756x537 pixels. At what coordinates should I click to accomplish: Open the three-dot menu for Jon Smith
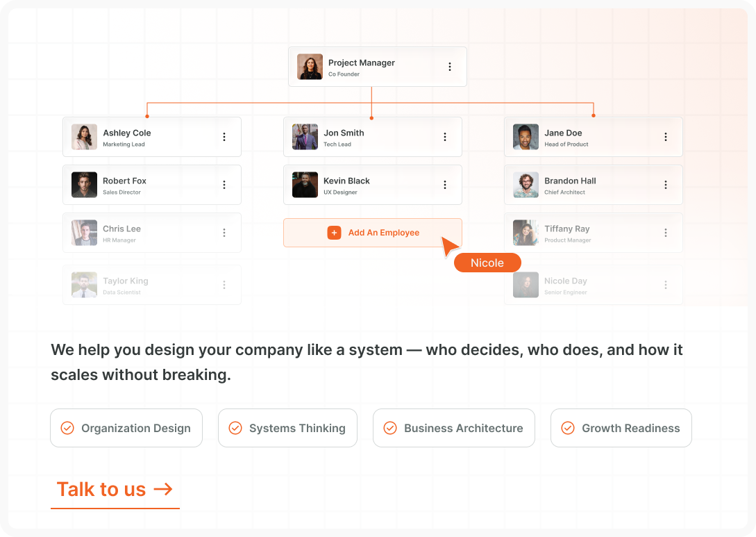[x=445, y=137]
